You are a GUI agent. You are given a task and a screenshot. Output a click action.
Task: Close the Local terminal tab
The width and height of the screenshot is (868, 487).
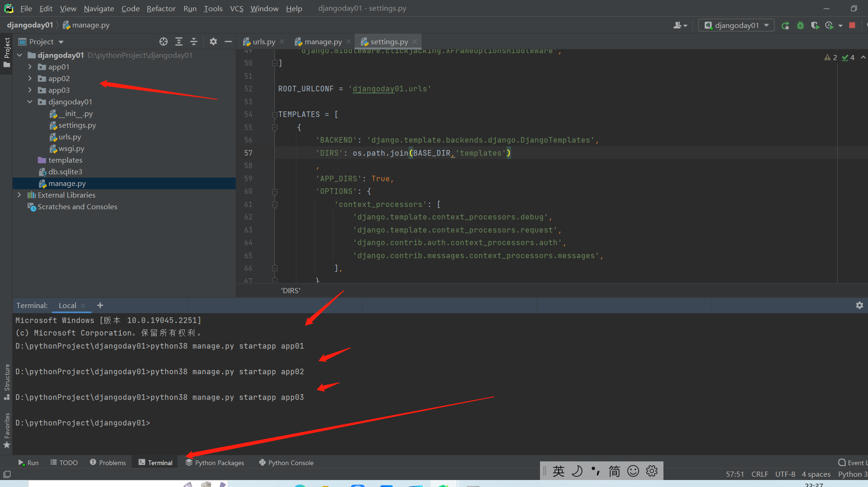tap(83, 306)
